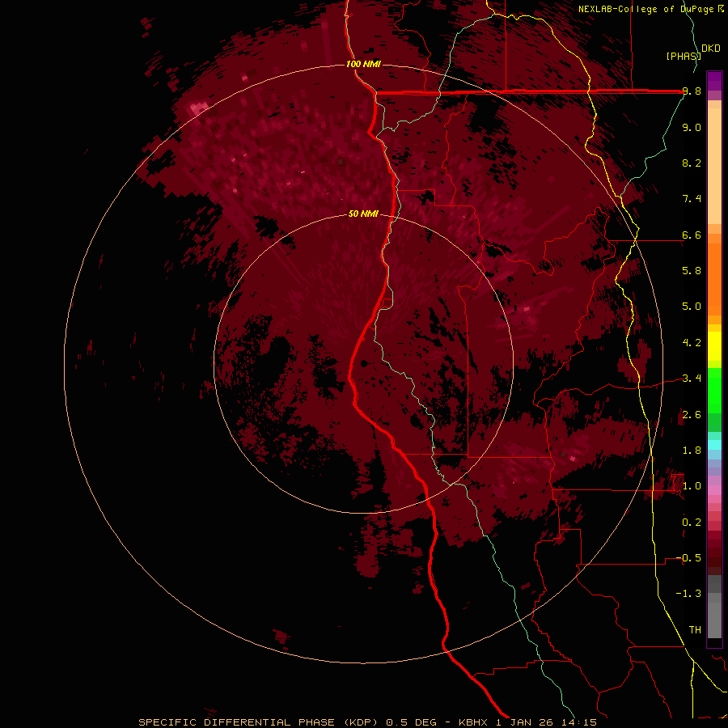The image size is (728, 728).
Task: Select the 1.8 scale label
Action: coord(692,451)
